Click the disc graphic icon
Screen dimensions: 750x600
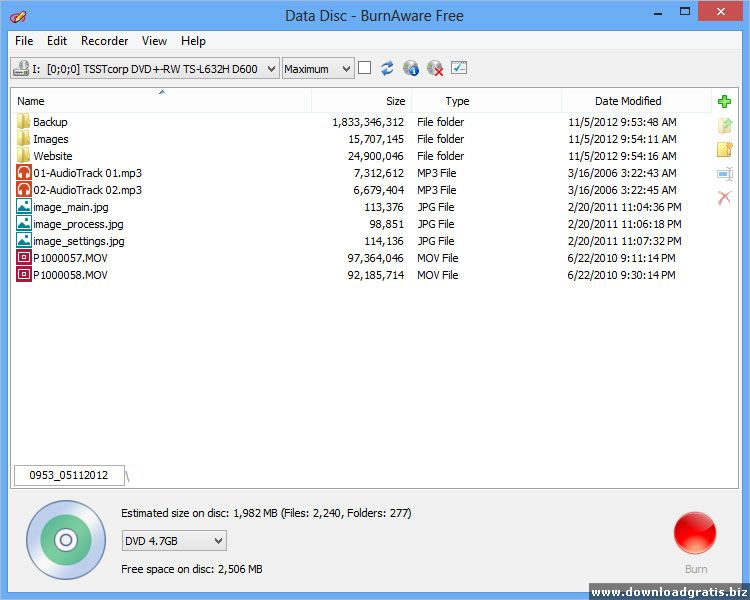click(x=66, y=540)
